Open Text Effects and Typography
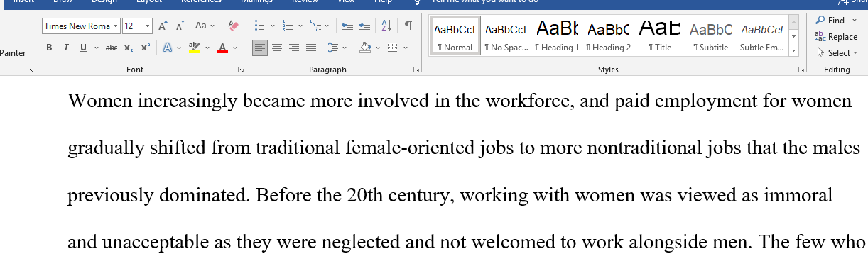868x266 pixels. pos(168,48)
